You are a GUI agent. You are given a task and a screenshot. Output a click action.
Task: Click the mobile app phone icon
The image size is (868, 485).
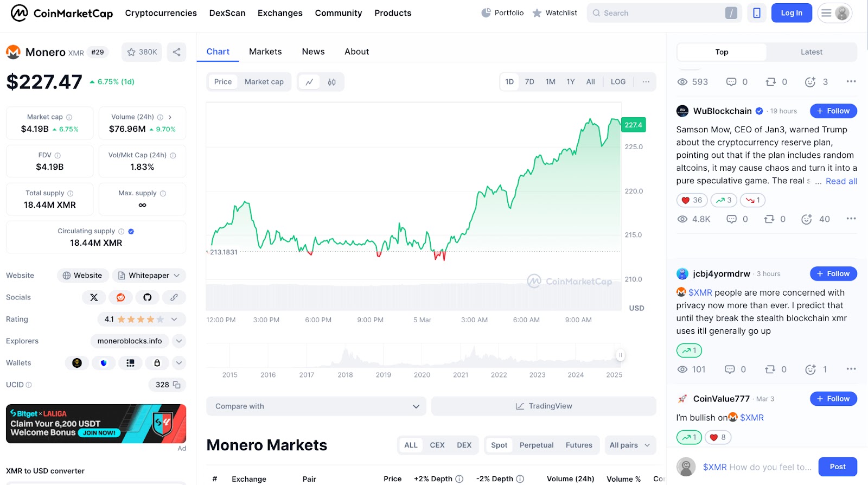(x=756, y=13)
